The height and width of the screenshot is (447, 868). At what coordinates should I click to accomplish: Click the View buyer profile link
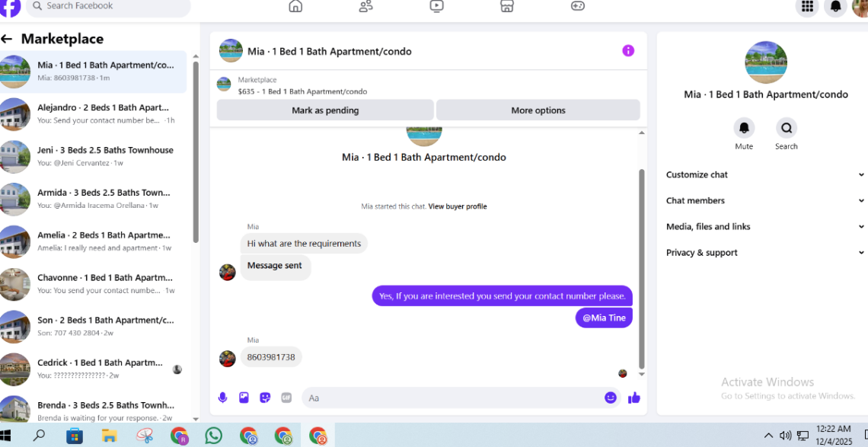point(458,206)
